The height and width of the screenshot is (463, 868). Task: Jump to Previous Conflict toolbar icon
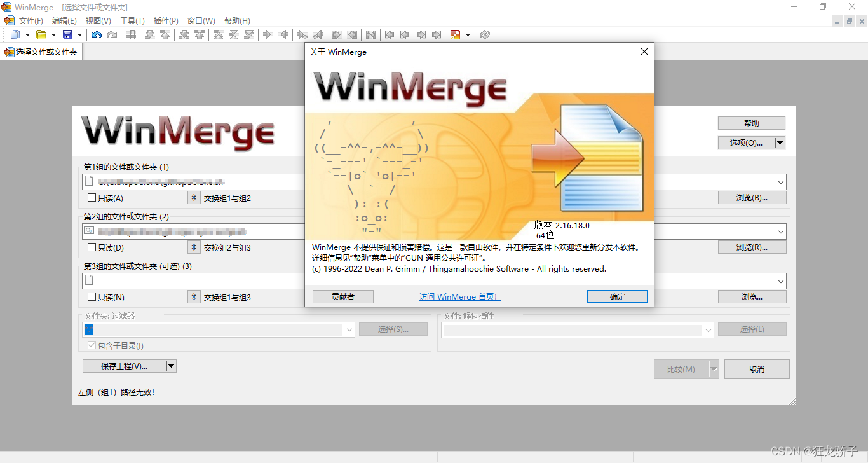[200, 34]
